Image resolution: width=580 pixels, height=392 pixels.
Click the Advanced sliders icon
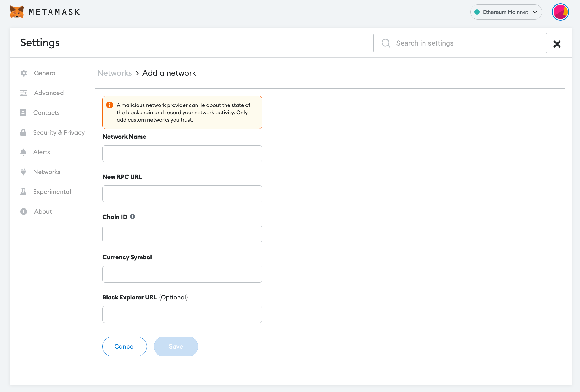(24, 93)
